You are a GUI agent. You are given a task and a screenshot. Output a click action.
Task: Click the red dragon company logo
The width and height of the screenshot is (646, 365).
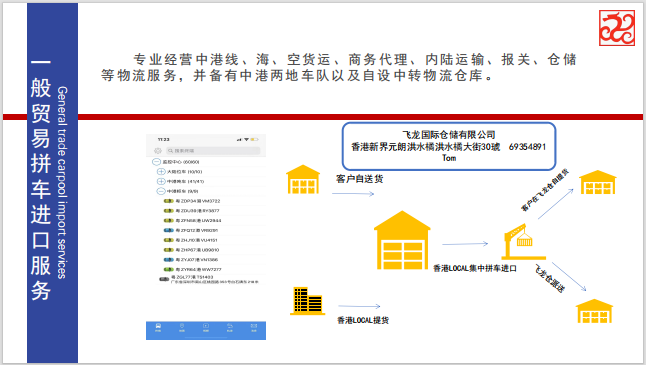point(617,28)
